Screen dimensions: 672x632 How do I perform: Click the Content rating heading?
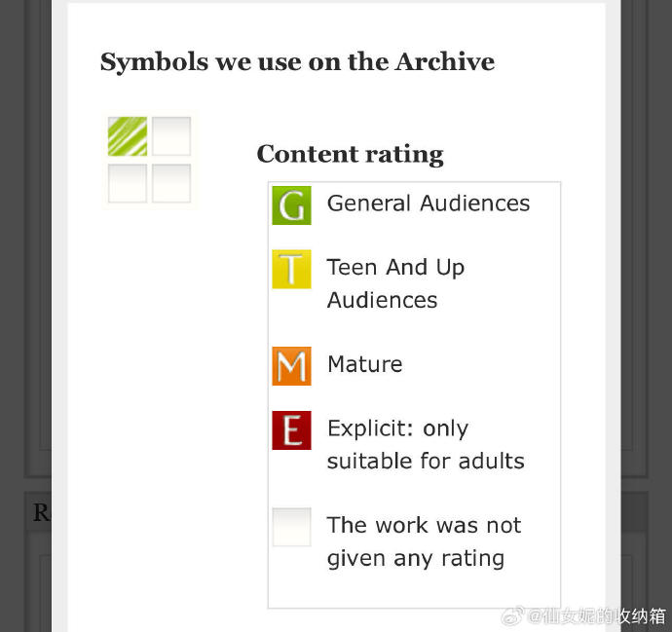(x=350, y=154)
